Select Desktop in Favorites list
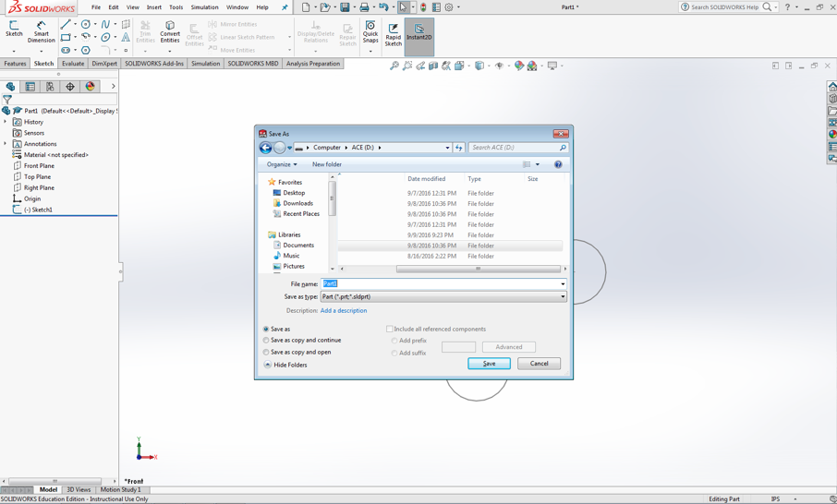Viewport: 837px width, 504px height. [289, 193]
